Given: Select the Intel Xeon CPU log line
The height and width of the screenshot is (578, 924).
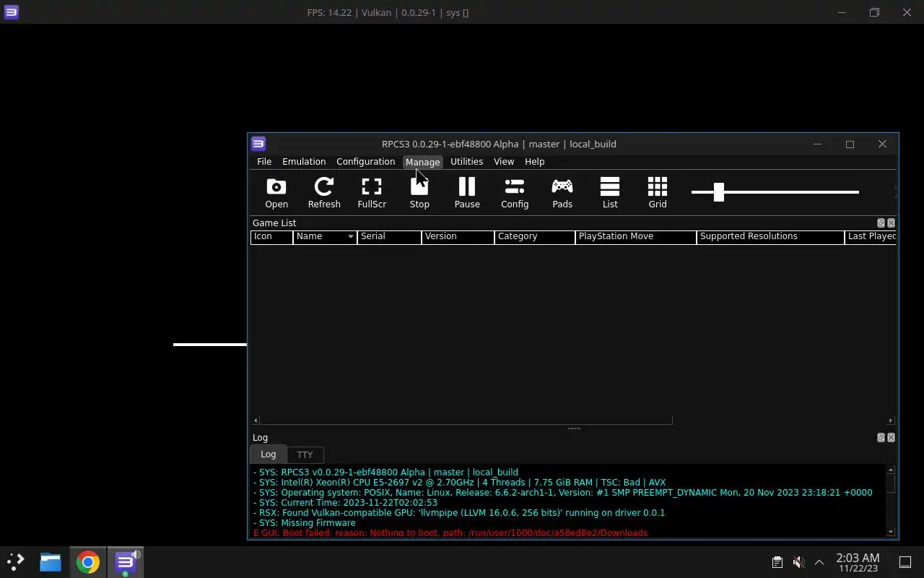Looking at the screenshot, I should coord(459,483).
